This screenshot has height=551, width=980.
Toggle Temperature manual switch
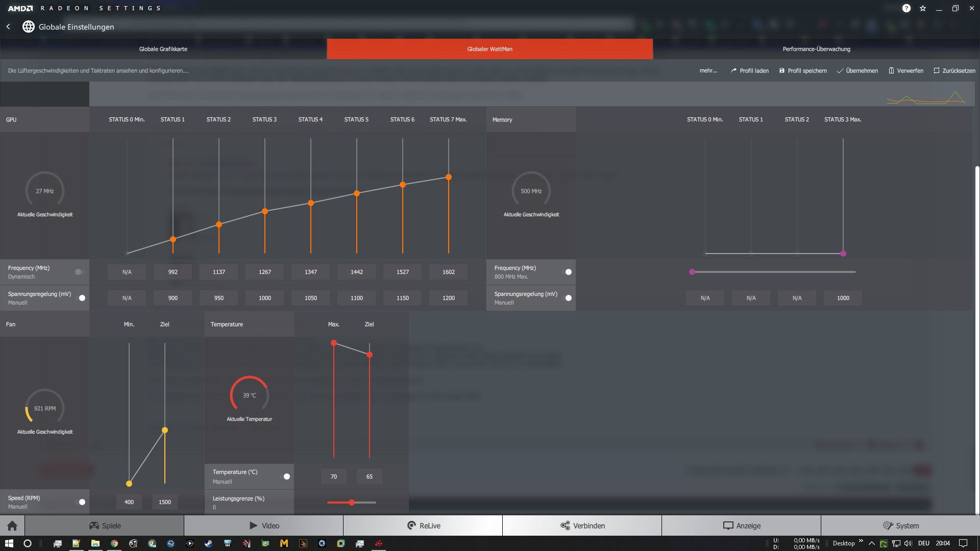pos(286,477)
